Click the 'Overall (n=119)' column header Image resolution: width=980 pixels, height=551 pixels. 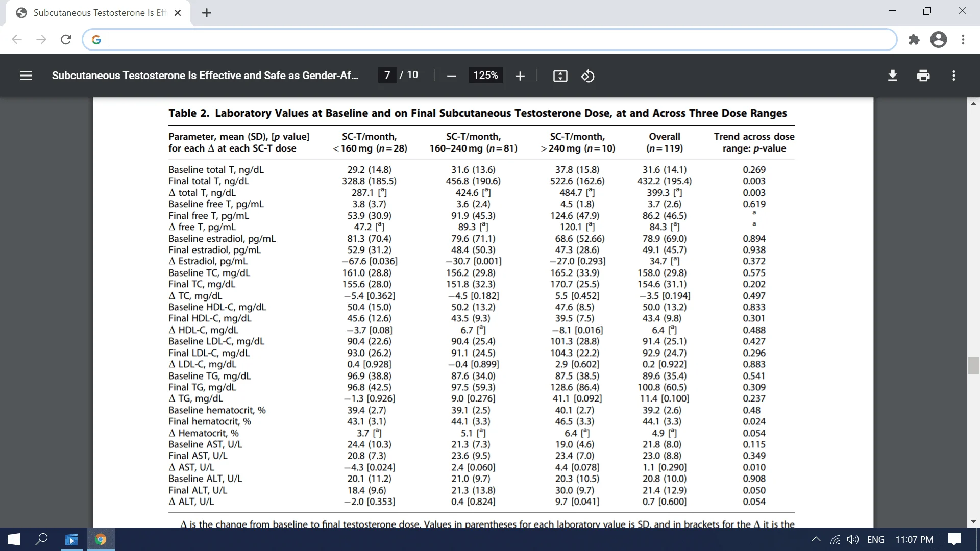coord(664,142)
